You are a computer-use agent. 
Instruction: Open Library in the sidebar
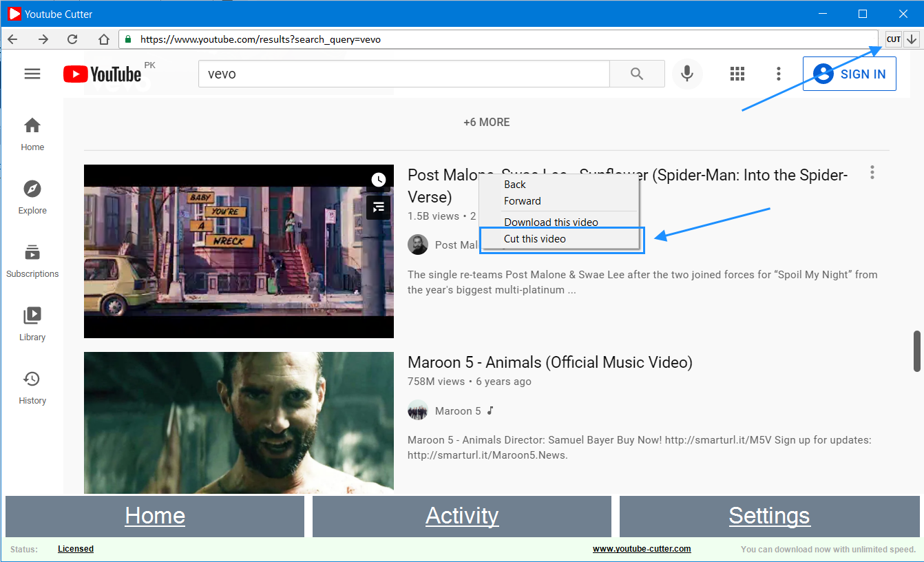(32, 324)
